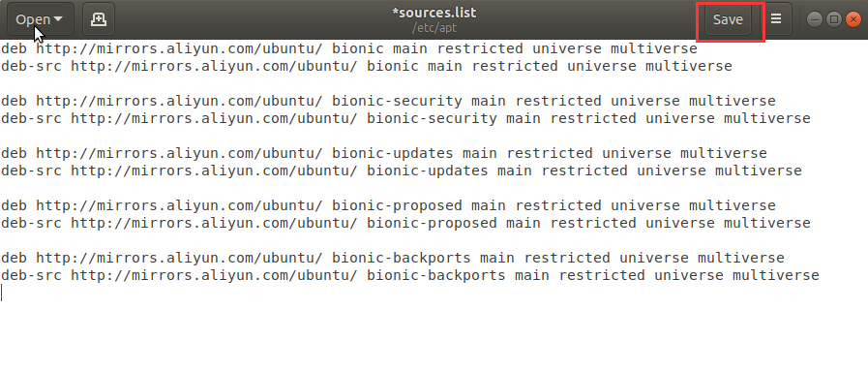Screen dimensions: 868x372
Task: Open the hamburger menu in the header bar
Action: pyautogui.click(x=776, y=19)
